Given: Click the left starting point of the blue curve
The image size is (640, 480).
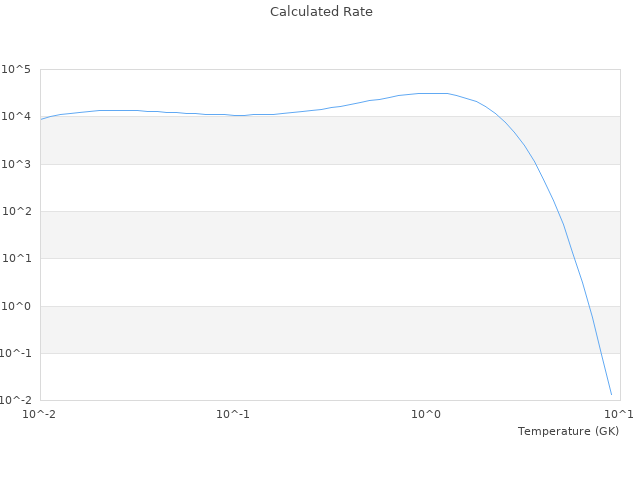Looking at the screenshot, I should (x=41, y=119).
